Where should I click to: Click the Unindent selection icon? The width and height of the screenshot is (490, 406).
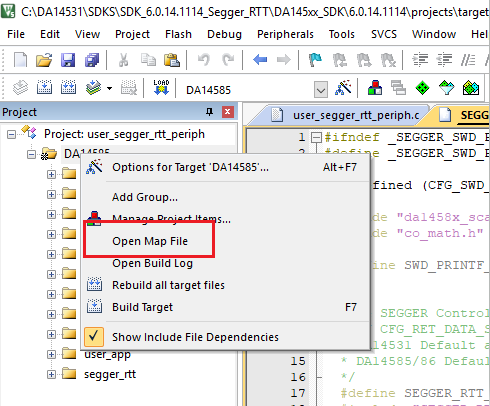click(444, 60)
